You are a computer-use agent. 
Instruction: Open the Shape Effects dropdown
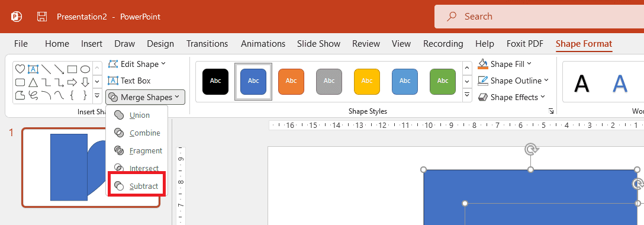tap(511, 97)
